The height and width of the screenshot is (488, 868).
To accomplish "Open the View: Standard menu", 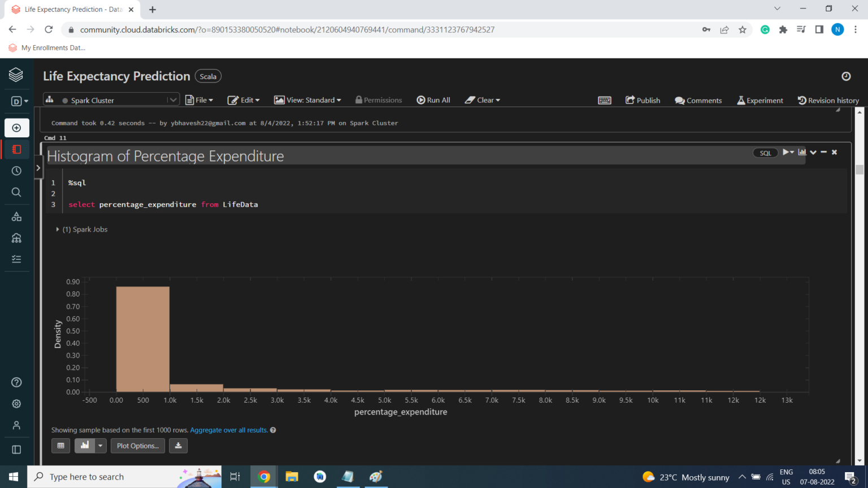I will (307, 100).
